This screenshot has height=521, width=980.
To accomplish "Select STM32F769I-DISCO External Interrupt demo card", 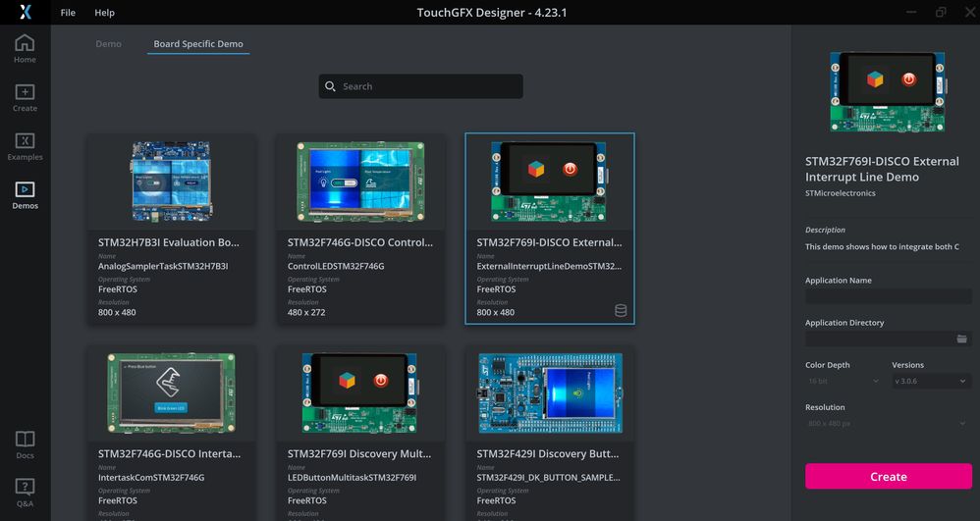I will pyautogui.click(x=550, y=229).
